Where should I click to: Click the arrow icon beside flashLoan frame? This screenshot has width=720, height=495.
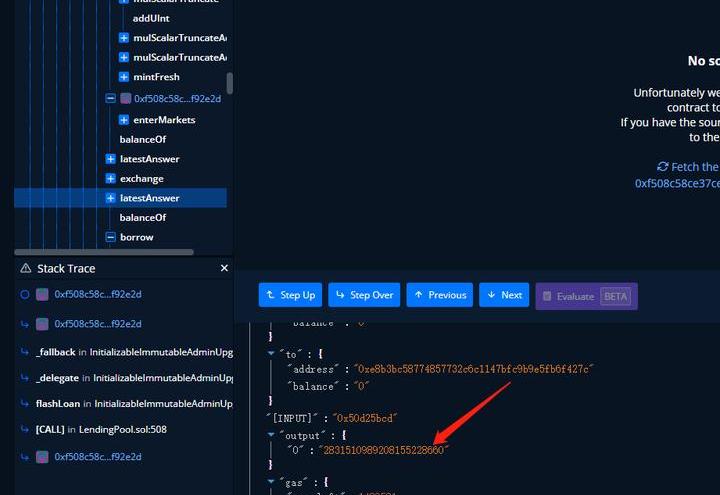[x=25, y=404]
